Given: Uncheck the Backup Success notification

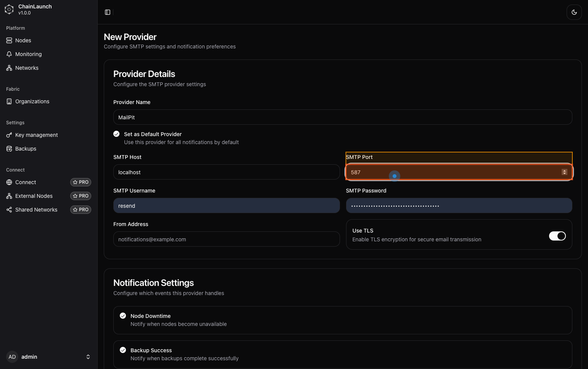Looking at the screenshot, I should pyautogui.click(x=123, y=350).
